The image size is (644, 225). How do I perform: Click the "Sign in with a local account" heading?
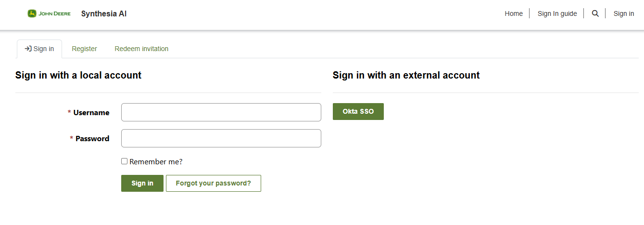pyautogui.click(x=78, y=75)
